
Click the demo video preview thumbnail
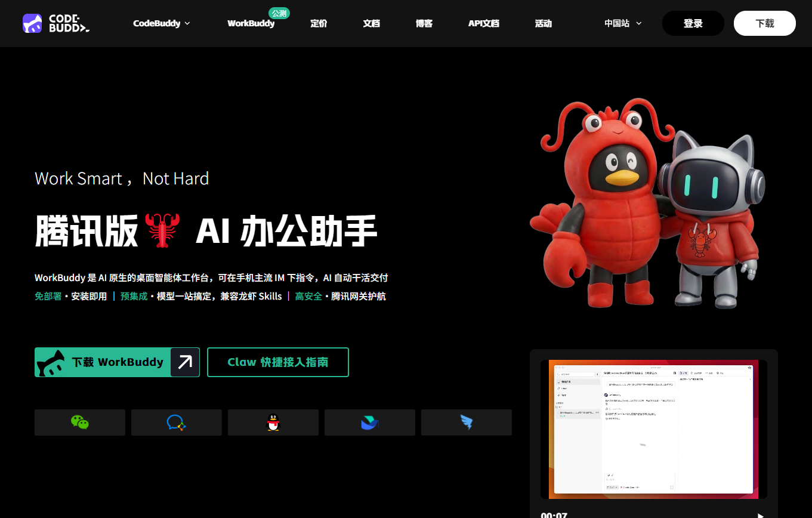pyautogui.click(x=654, y=429)
